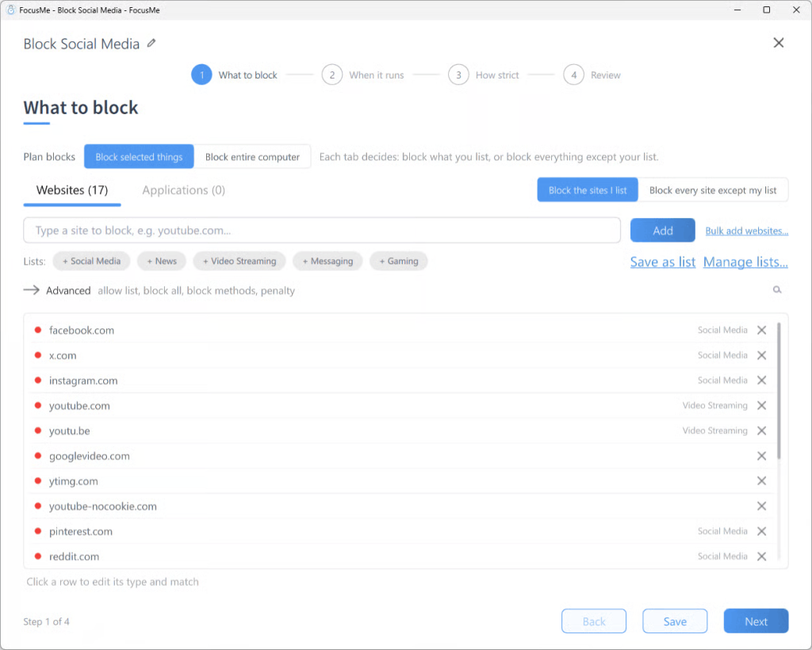Remove x.com from the block list
This screenshot has height=650, width=812.
click(761, 356)
